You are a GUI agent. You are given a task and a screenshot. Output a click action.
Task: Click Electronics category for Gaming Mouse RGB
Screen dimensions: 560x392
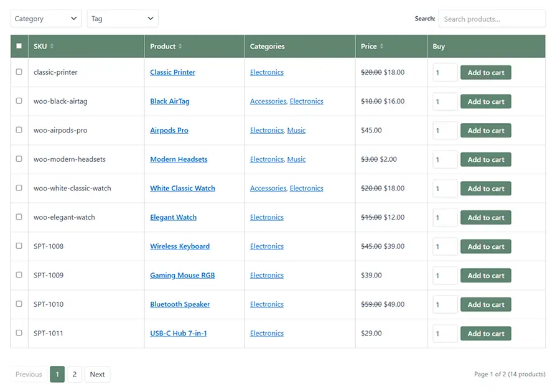(267, 275)
